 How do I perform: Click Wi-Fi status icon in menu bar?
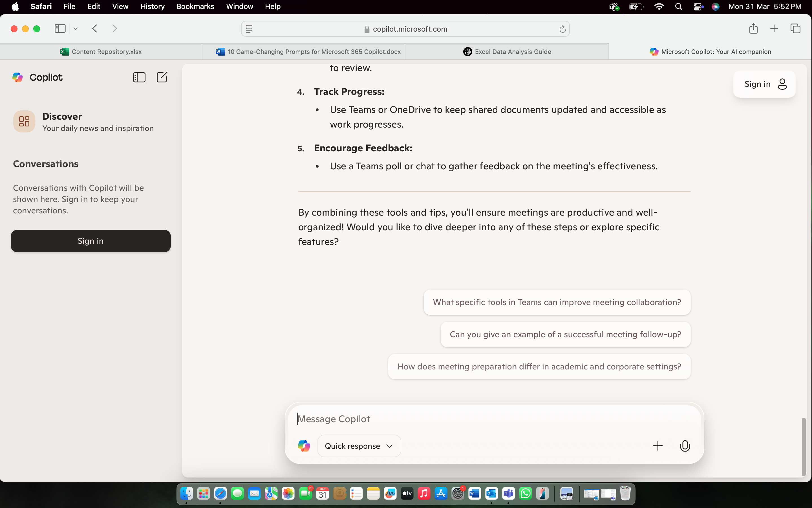click(x=659, y=7)
